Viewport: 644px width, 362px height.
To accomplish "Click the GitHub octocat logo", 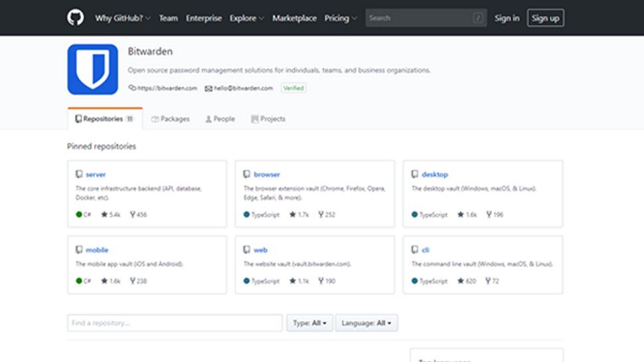I will click(x=76, y=18).
